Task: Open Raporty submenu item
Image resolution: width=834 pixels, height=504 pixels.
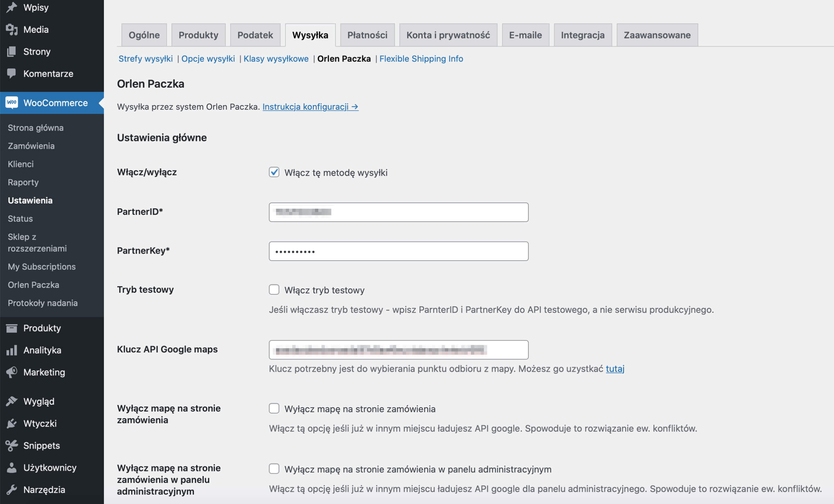Action: point(23,182)
